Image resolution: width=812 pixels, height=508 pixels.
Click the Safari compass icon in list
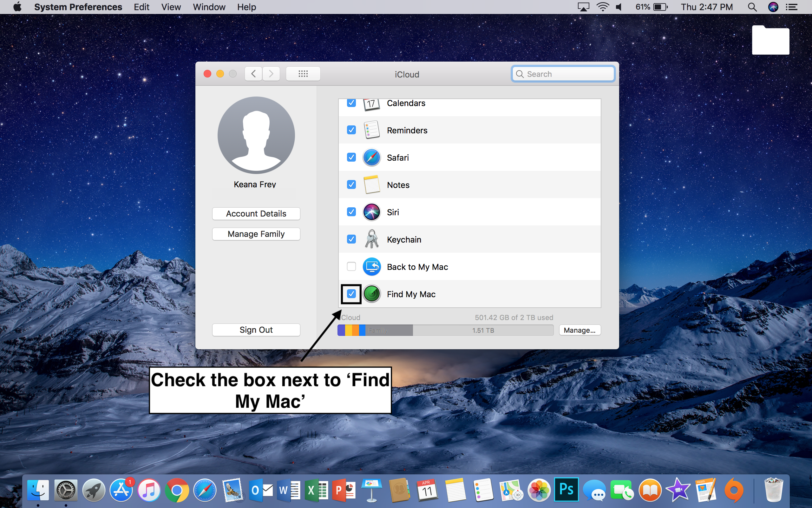pos(371,157)
